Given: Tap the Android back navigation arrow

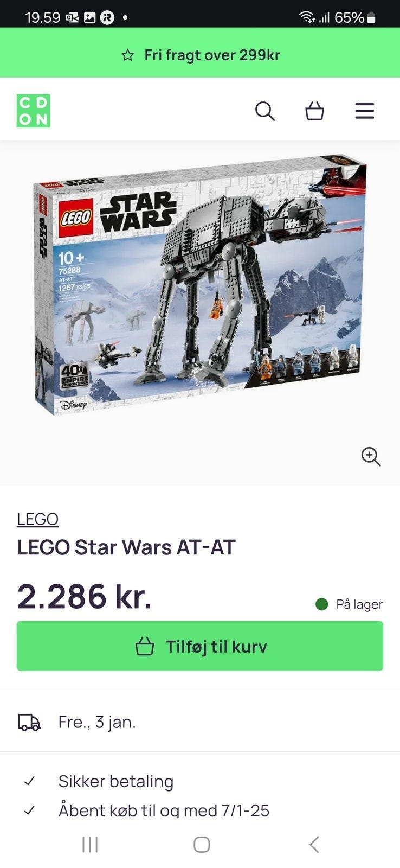Looking at the screenshot, I should click(x=314, y=845).
